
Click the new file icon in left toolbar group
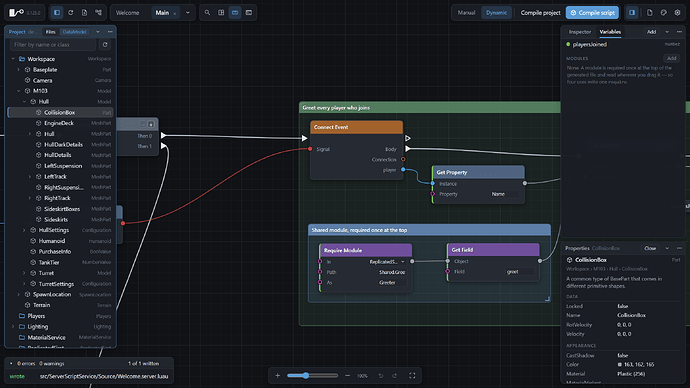pos(84,13)
